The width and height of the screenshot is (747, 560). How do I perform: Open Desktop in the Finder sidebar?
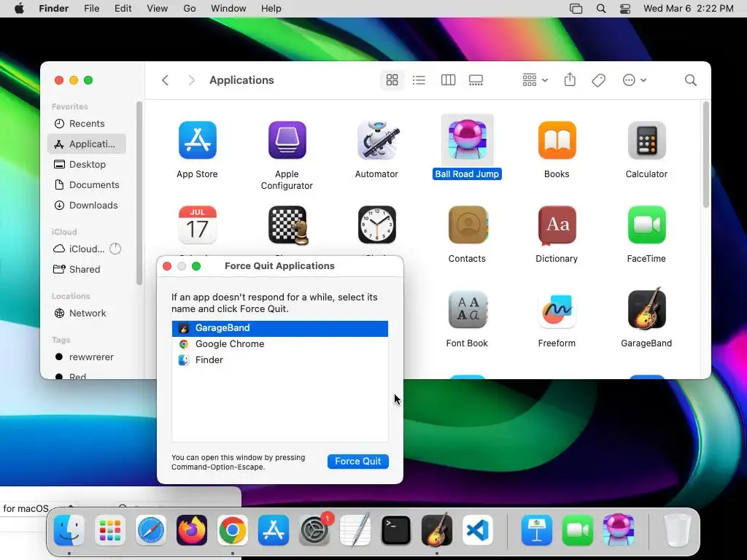(86, 164)
